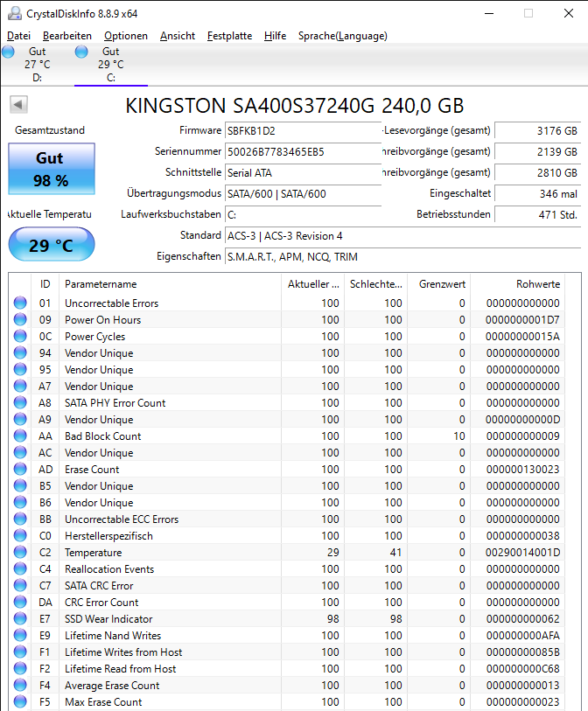
Task: Select the Temperature parameter name
Action: [94, 553]
